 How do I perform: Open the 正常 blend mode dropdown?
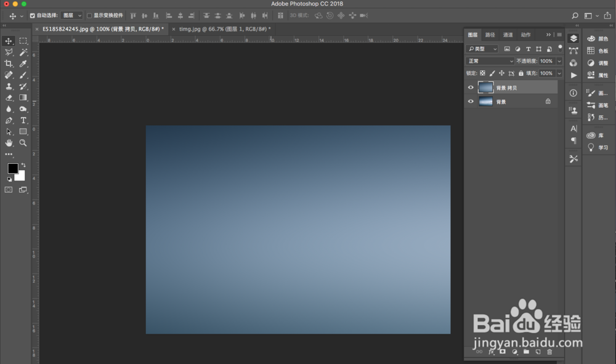[x=490, y=61]
